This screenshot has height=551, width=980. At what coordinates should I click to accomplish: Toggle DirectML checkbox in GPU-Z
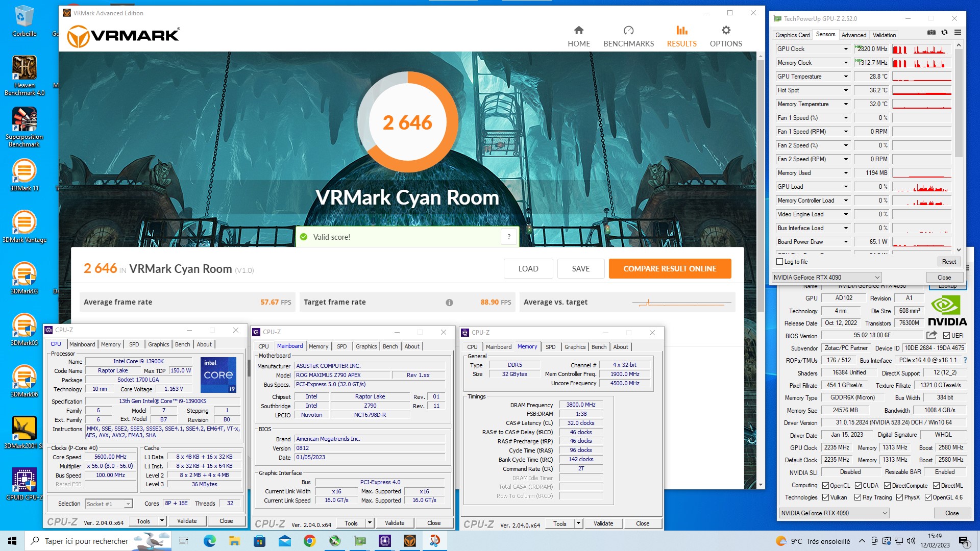click(x=936, y=486)
